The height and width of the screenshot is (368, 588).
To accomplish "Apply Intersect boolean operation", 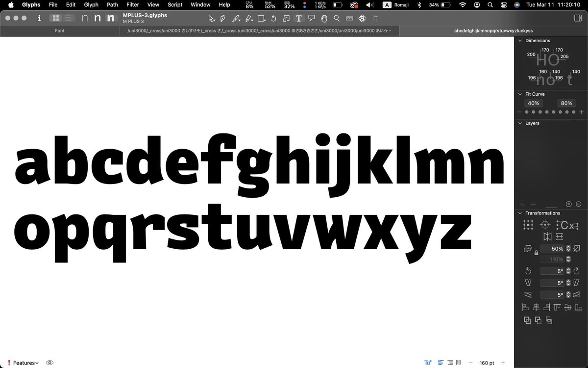I will point(549,320).
